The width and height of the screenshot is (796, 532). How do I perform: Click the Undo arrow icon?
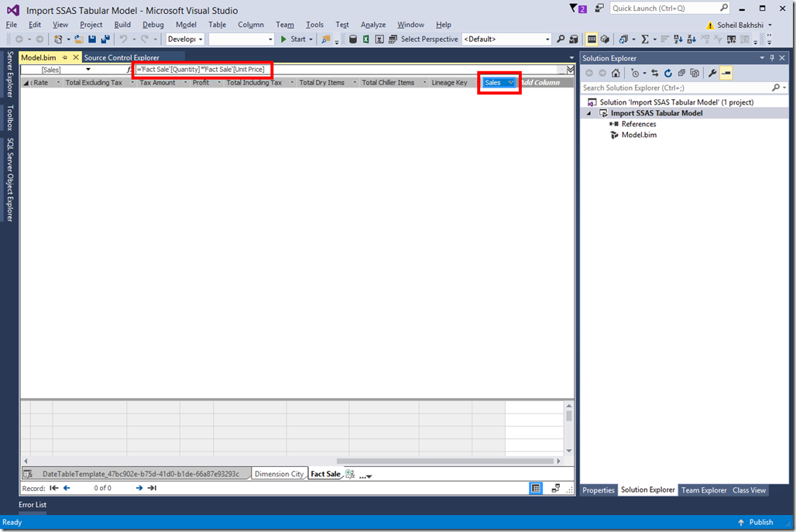123,39
